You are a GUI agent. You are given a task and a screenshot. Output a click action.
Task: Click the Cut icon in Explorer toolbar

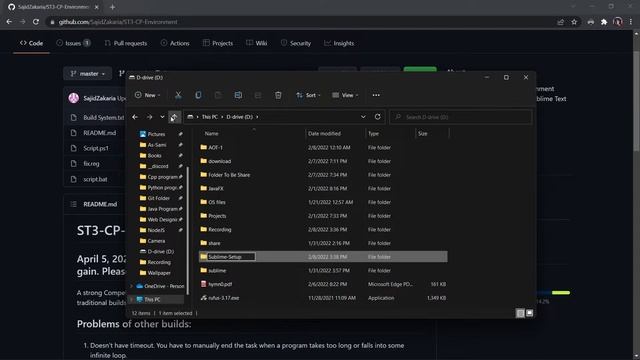[x=178, y=95]
